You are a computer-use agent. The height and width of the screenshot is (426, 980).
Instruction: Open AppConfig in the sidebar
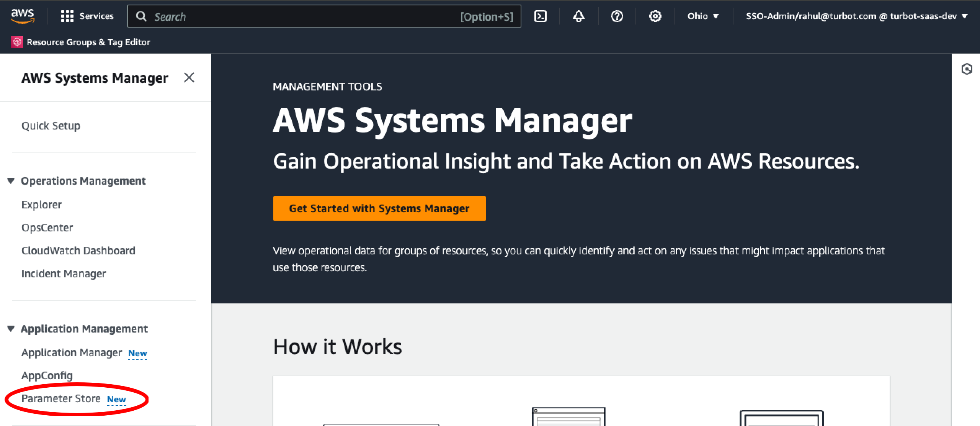coord(47,375)
